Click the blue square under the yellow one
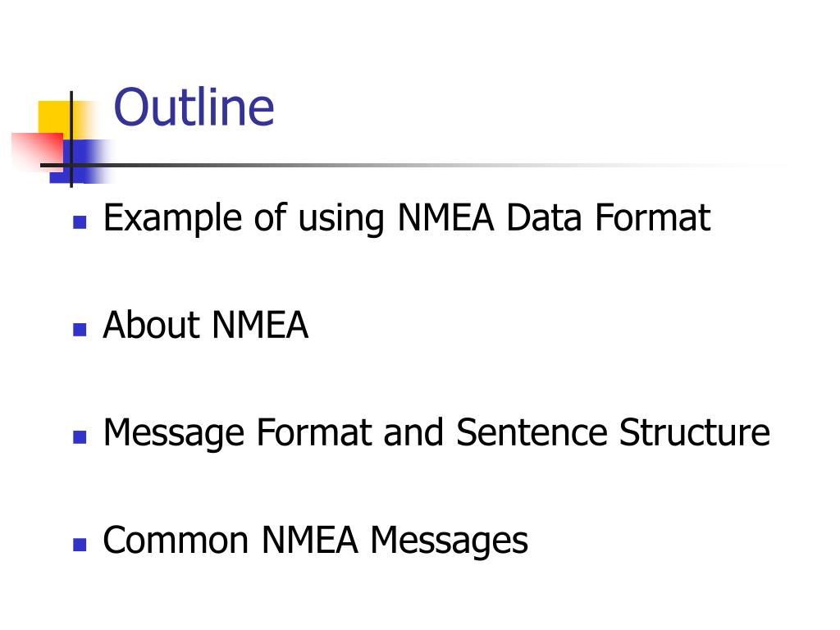Image resolution: width=840 pixels, height=630 pixels. [x=80, y=161]
